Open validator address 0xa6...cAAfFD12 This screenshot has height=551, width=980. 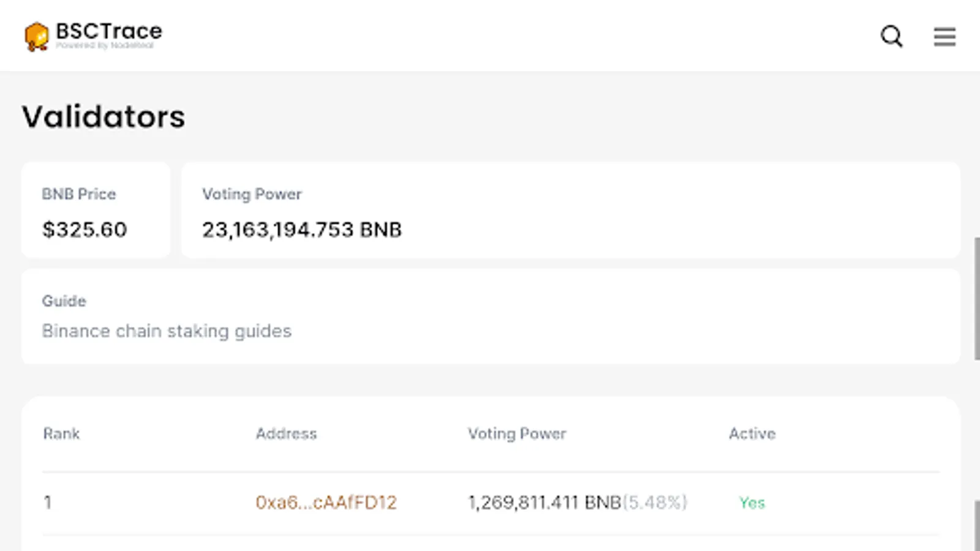coord(326,503)
